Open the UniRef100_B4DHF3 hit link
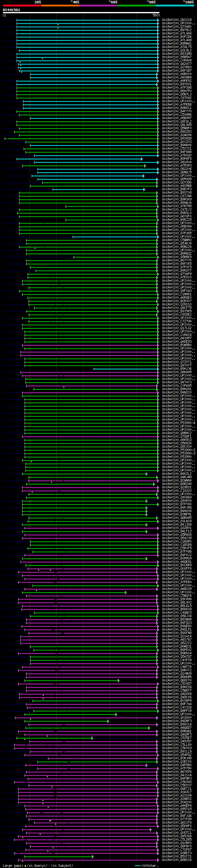The height and width of the screenshot is (868, 197). pos(177,721)
